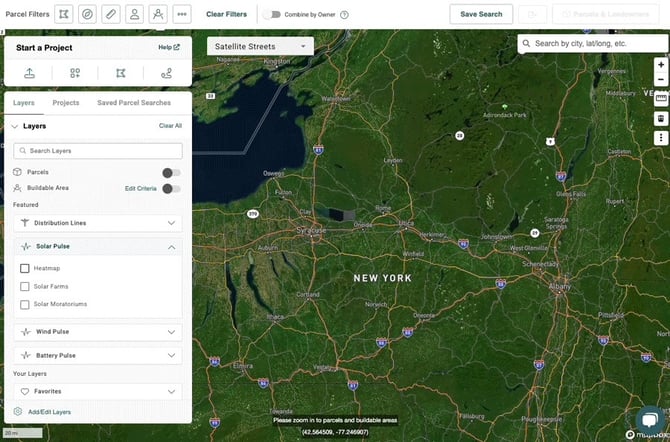Open the three-dots more filters button
Image resolution: width=670 pixels, height=442 pixels.
point(181,14)
